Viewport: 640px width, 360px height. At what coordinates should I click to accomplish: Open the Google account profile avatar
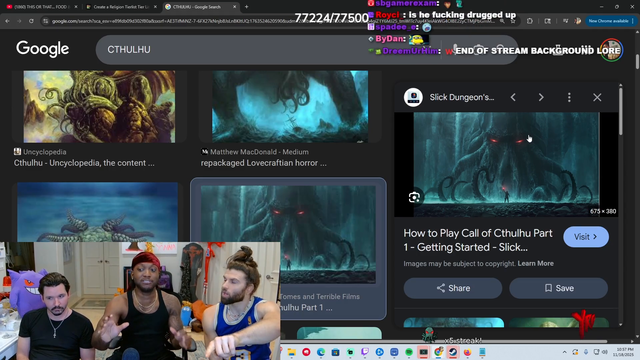[x=611, y=50]
